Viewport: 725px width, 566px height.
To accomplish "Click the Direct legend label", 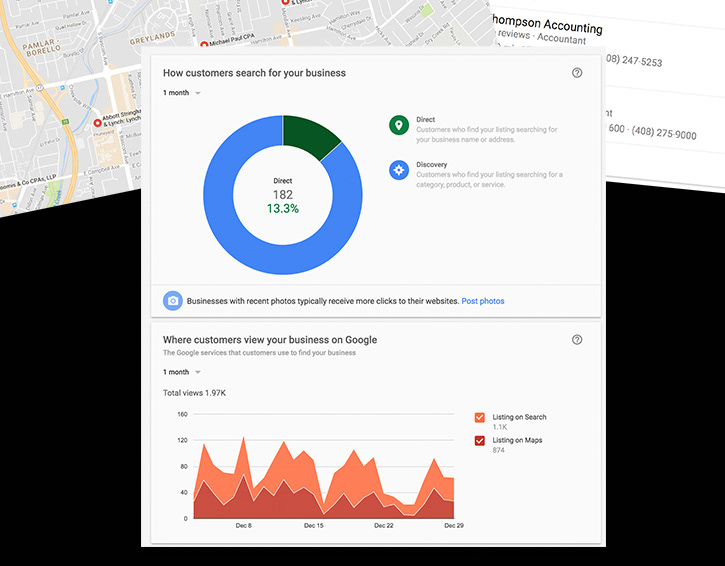I will (x=425, y=119).
